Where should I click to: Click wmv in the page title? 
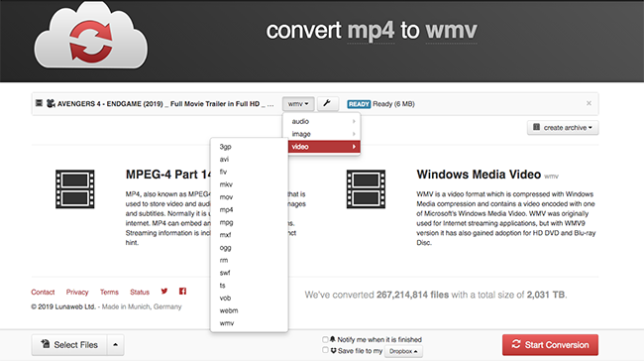coord(452,31)
